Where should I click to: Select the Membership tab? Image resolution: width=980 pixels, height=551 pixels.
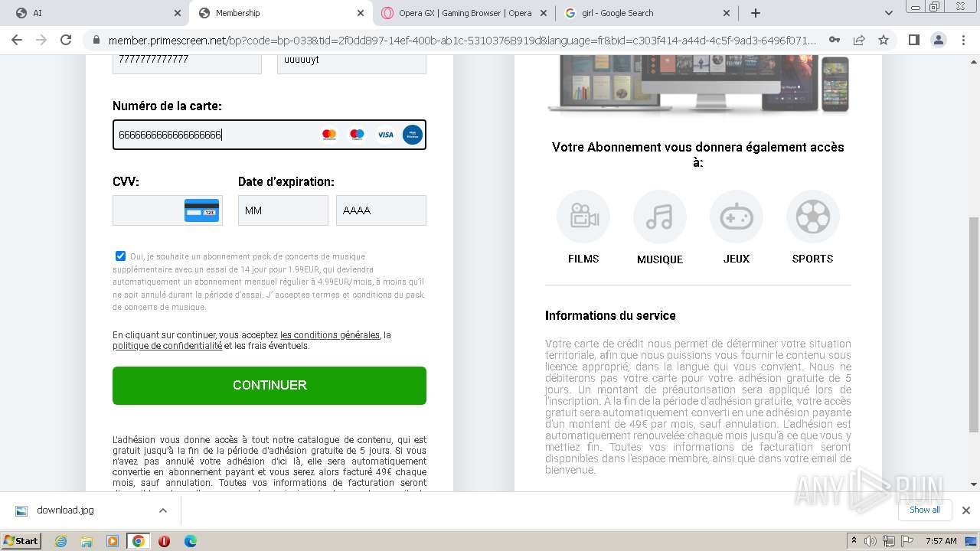[282, 13]
